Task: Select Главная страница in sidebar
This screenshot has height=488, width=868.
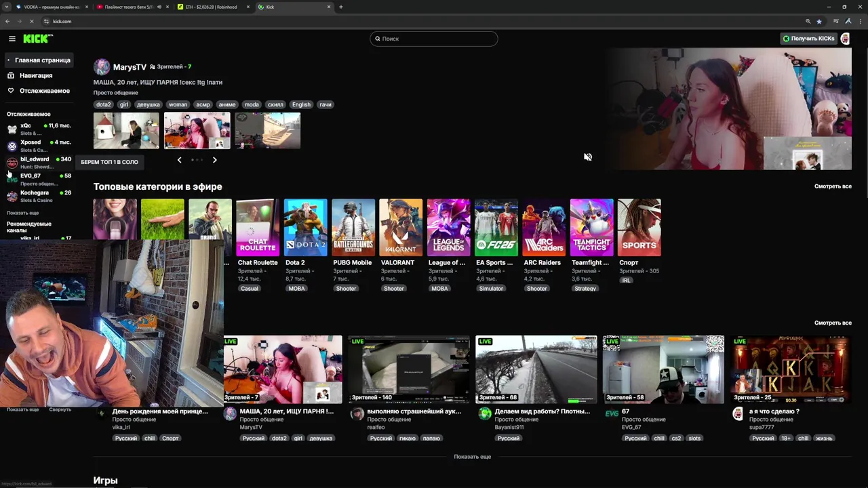Action: click(x=38, y=60)
